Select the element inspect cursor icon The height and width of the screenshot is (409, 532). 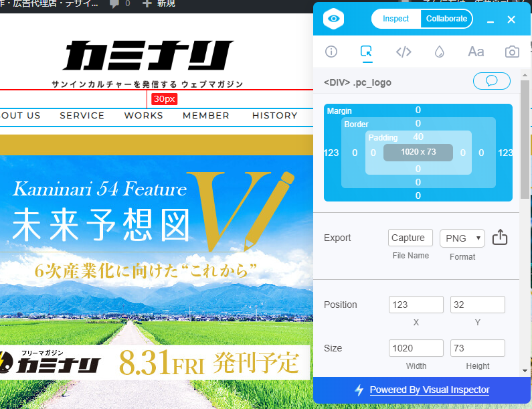[366, 52]
